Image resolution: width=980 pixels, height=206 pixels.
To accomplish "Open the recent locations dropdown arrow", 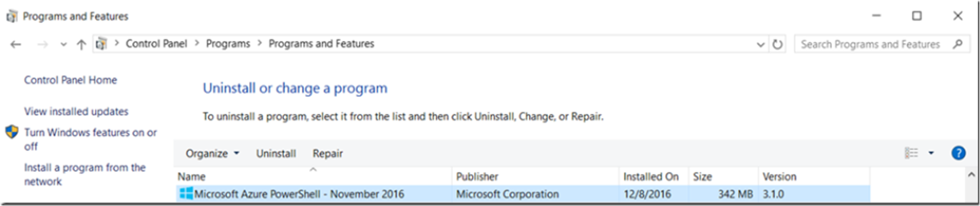I will [x=63, y=44].
